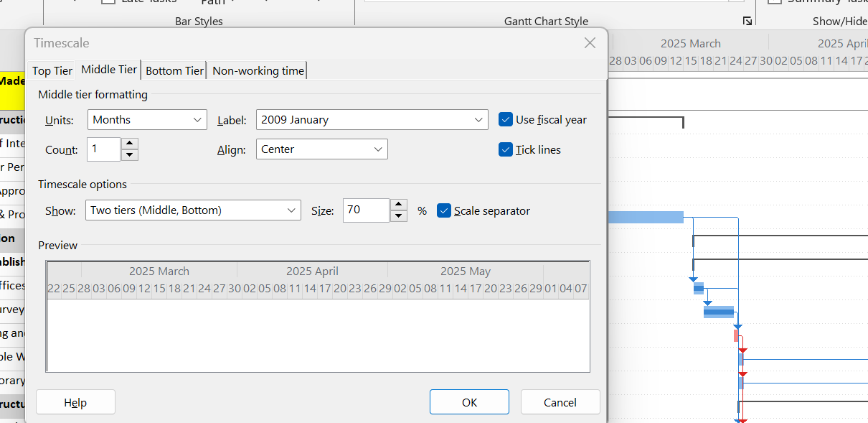
Task: Expand the Label dropdown showing 2009 January
Action: coord(479,119)
